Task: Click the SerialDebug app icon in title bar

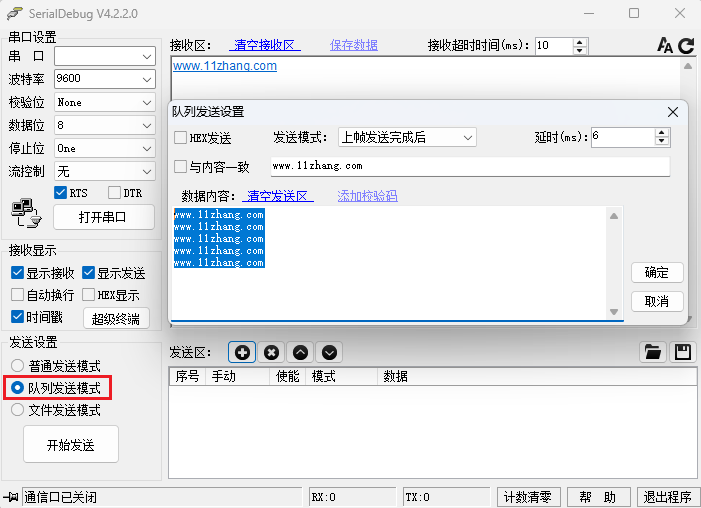Action: [x=15, y=13]
